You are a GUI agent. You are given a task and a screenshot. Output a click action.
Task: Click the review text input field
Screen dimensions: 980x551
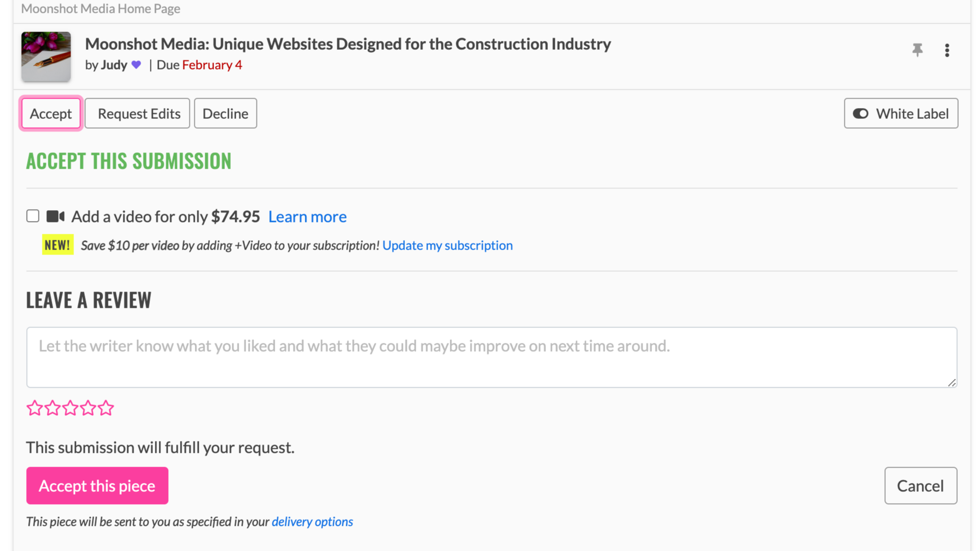click(x=490, y=356)
